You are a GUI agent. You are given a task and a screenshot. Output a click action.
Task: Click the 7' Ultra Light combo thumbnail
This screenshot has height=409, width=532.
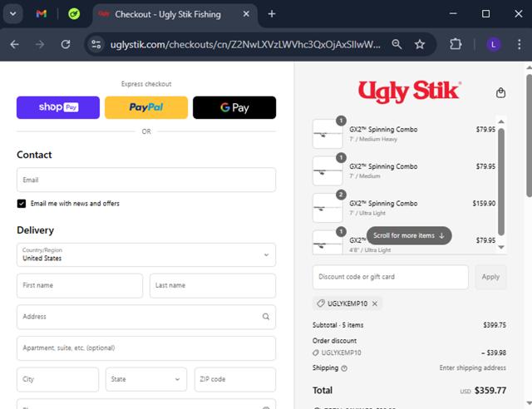(x=328, y=208)
